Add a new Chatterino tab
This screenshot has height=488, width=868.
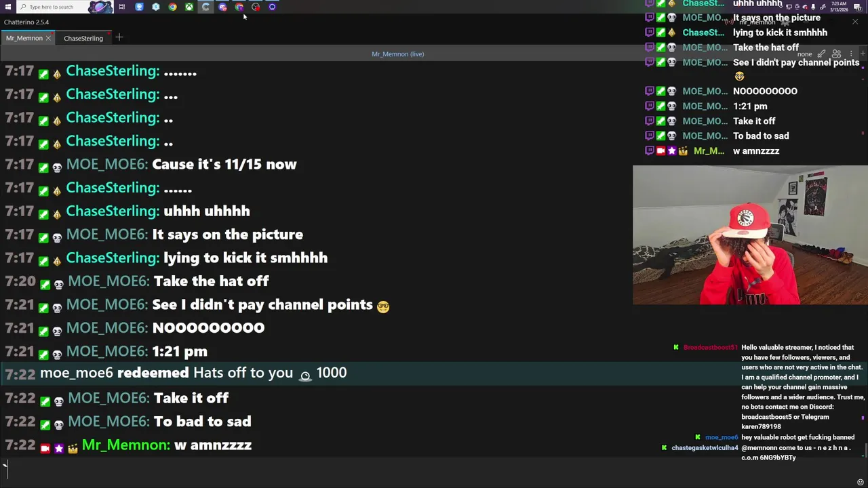(x=119, y=38)
